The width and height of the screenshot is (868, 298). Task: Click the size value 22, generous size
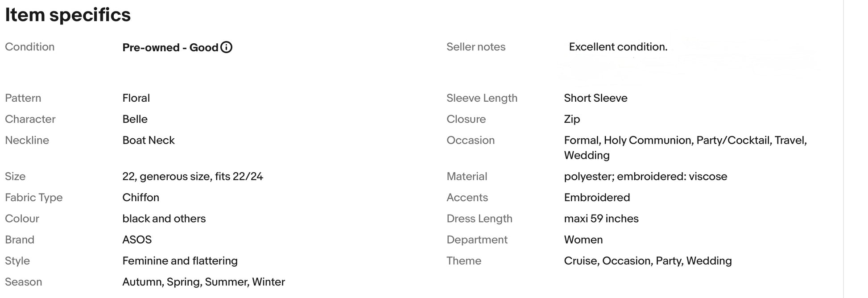tap(193, 177)
